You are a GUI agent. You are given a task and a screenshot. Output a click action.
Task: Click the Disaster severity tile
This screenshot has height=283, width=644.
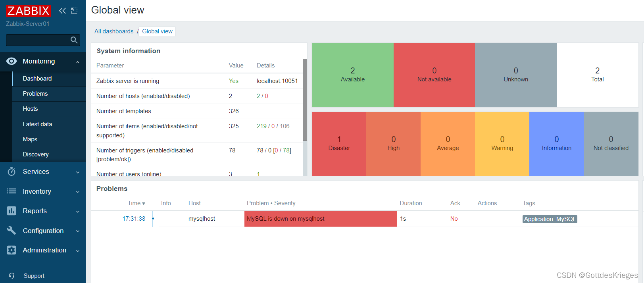pos(339,144)
